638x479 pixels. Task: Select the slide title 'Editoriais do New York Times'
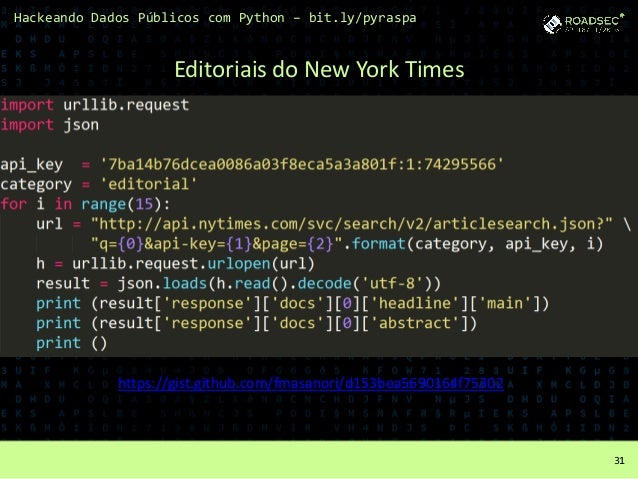[x=319, y=69]
